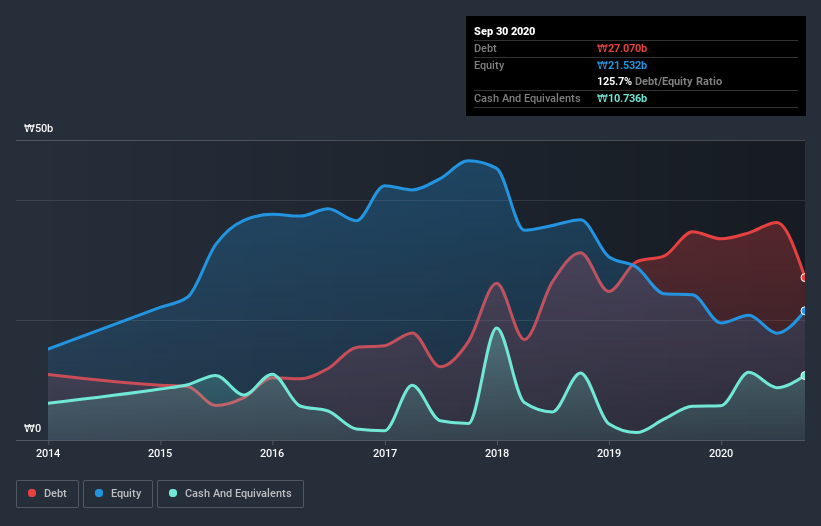Select the teal Cash endpoint marker on chart

tap(804, 376)
